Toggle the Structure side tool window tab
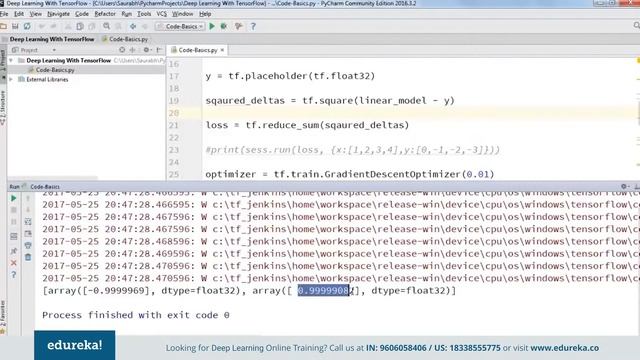This screenshot has height=360, width=640. click(x=3, y=107)
